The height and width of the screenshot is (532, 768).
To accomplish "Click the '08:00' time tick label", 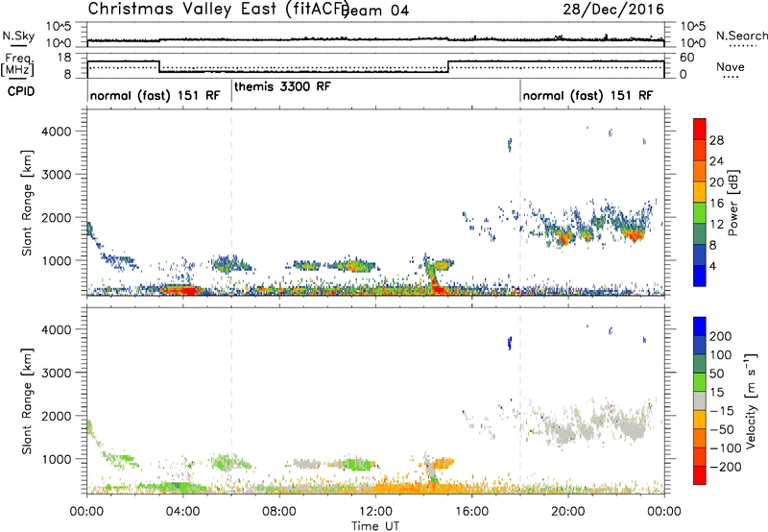I will click(279, 512).
